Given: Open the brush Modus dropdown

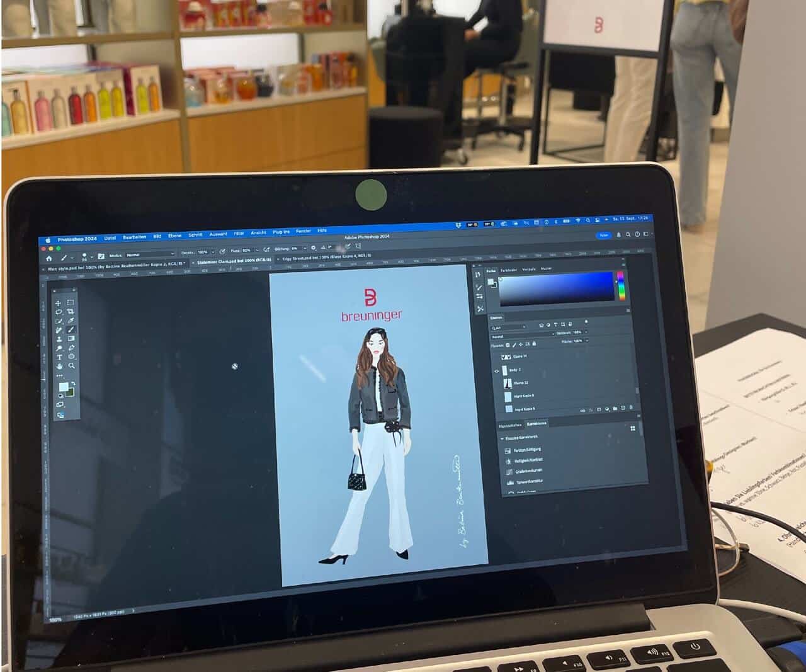Looking at the screenshot, I should [x=149, y=255].
